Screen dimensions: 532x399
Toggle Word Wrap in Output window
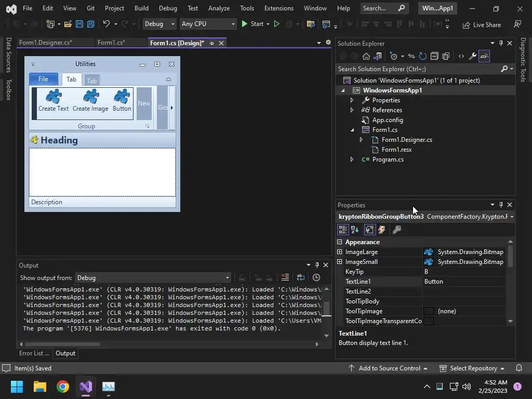301,277
